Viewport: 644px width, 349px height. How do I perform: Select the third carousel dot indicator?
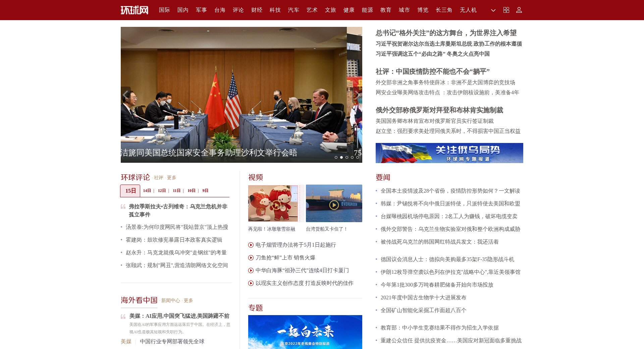347,157
